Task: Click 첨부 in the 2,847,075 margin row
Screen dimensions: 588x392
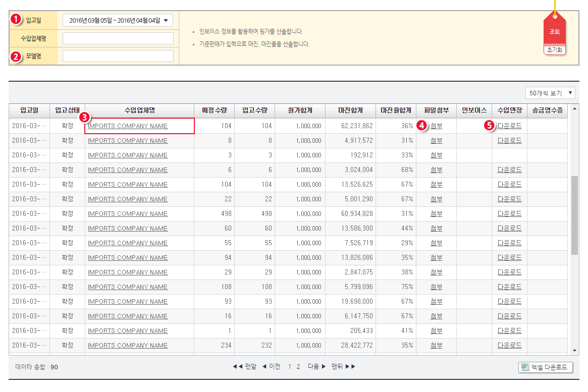Action: tap(436, 272)
